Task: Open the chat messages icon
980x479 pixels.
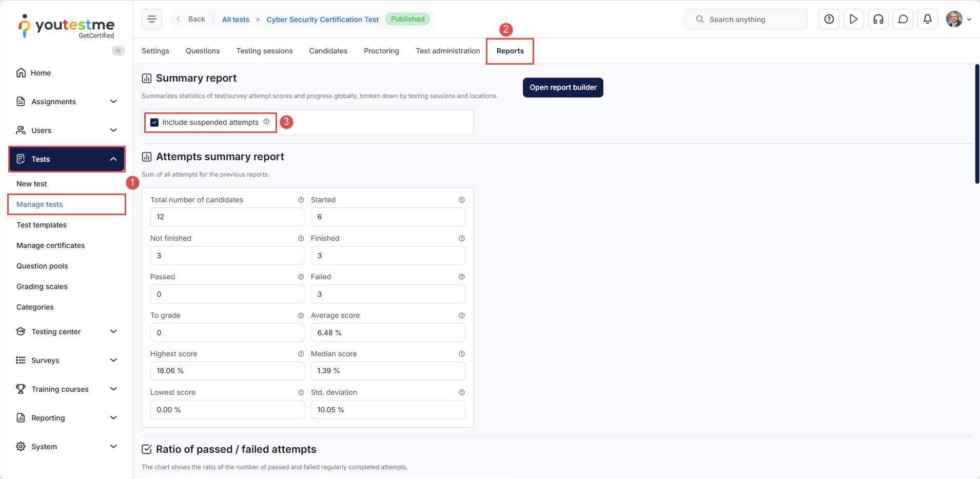Action: (903, 19)
